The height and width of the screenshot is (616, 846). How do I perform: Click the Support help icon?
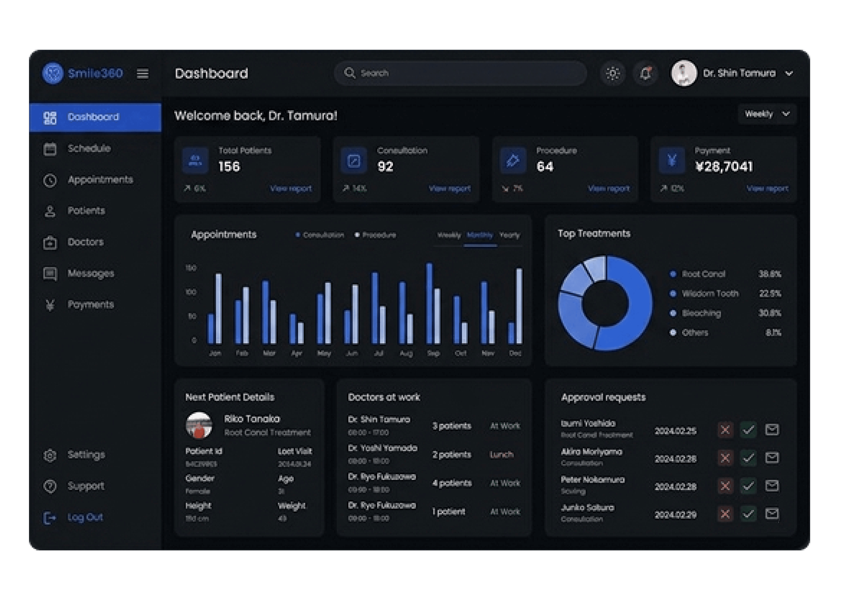pyautogui.click(x=50, y=486)
